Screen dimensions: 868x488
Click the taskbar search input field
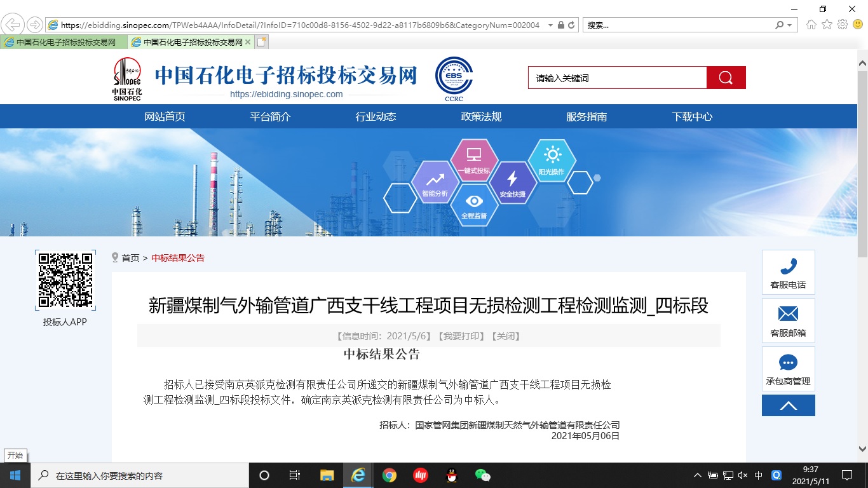tap(127, 475)
